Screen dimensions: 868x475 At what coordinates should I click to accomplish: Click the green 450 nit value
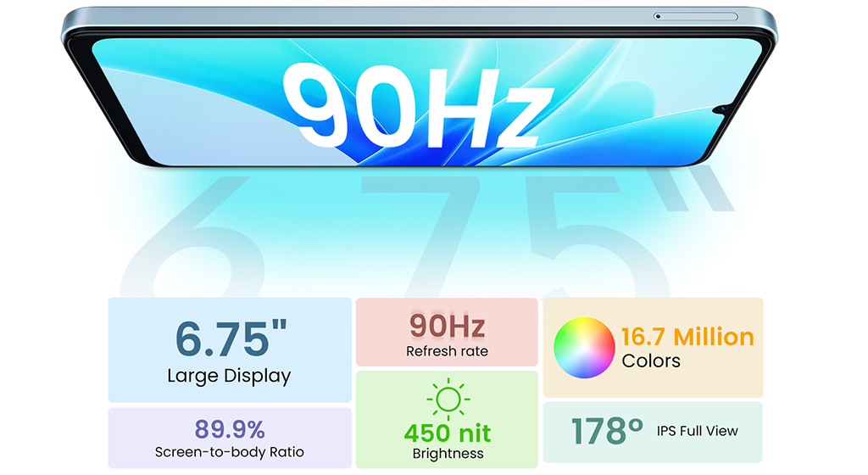point(447,433)
